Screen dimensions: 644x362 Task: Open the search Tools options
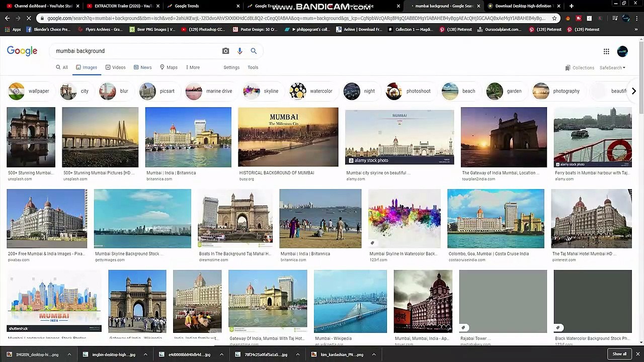coord(253,67)
